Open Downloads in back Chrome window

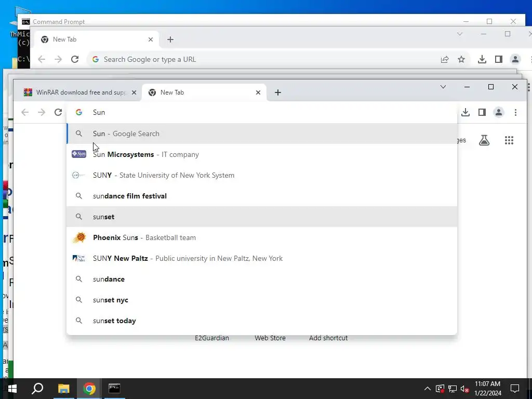tap(482, 59)
